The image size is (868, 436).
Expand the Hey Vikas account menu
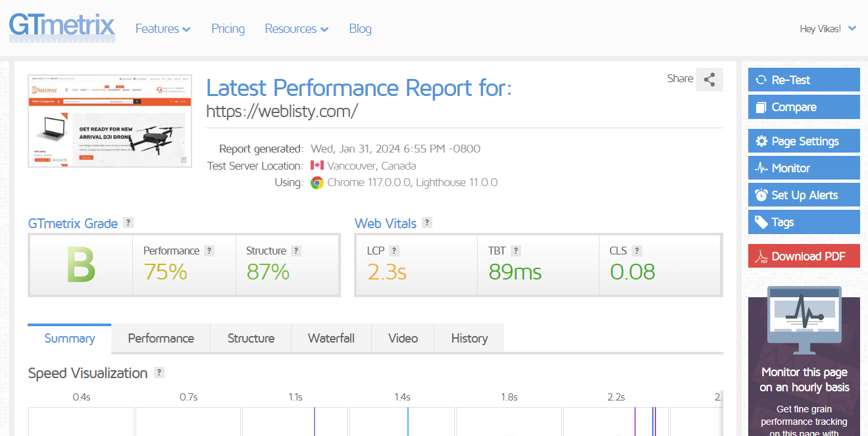click(x=828, y=29)
